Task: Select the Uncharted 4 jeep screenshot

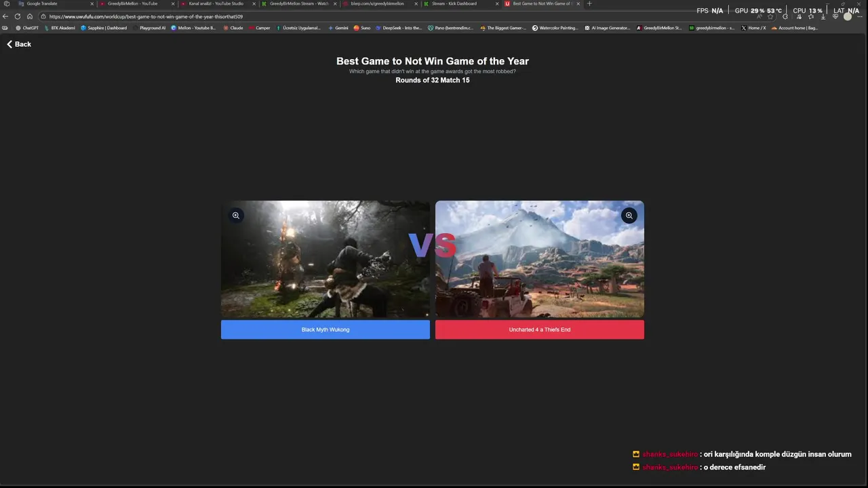Action: [x=540, y=259]
